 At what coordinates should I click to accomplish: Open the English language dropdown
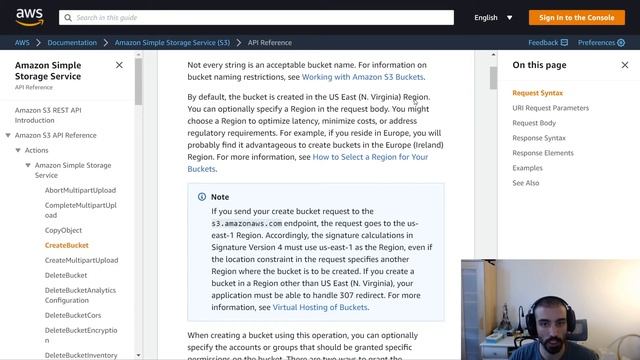pos(493,18)
